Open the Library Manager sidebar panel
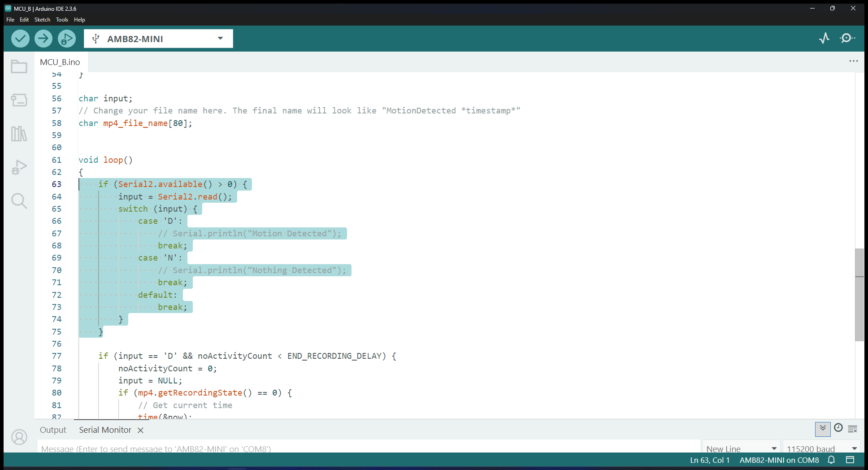Image resolution: width=868 pixels, height=470 pixels. pos(19,134)
